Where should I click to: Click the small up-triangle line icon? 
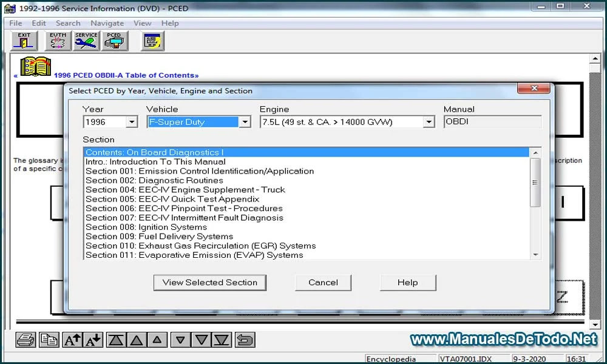click(x=157, y=340)
